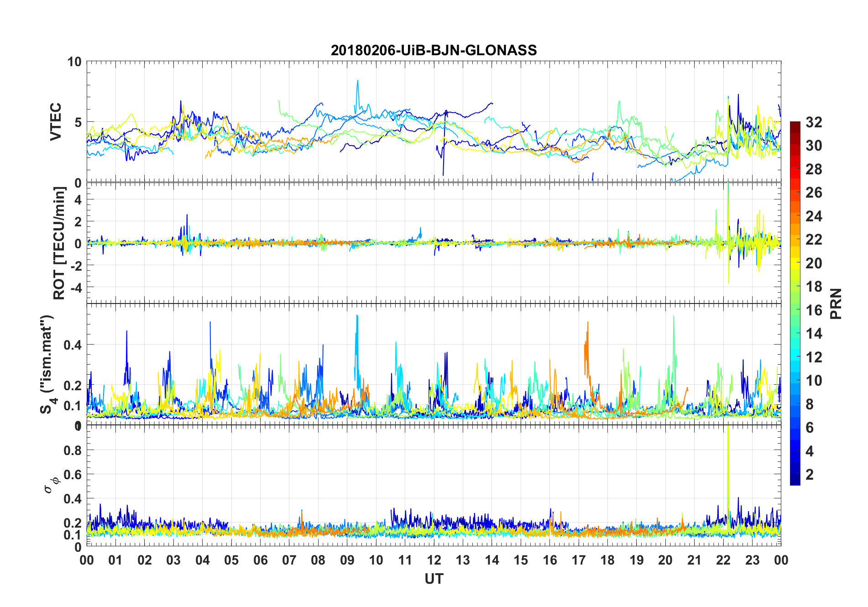The height and width of the screenshot is (607, 868).
Task: Select ROT axis tick label -4
Action: point(76,287)
